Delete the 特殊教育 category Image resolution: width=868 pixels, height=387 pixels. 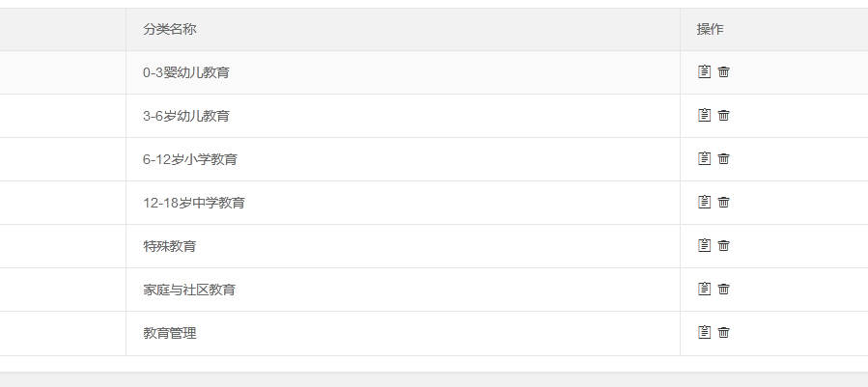click(x=723, y=245)
